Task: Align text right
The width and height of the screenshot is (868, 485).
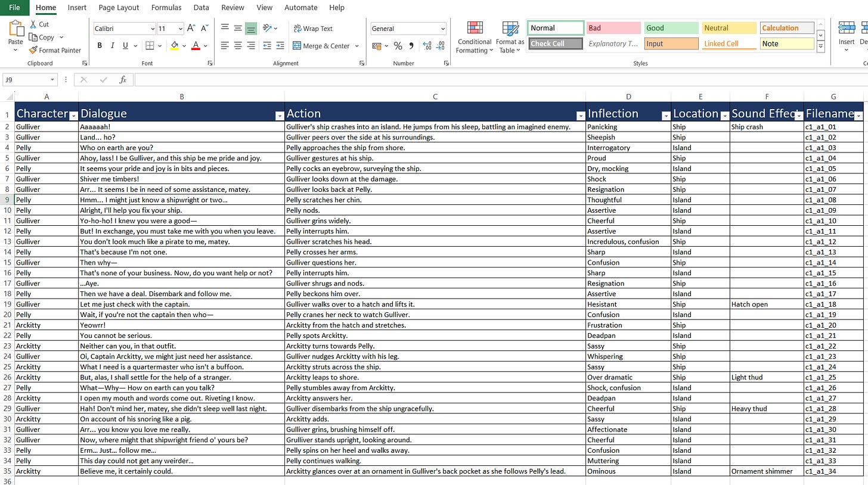Action: (251, 46)
